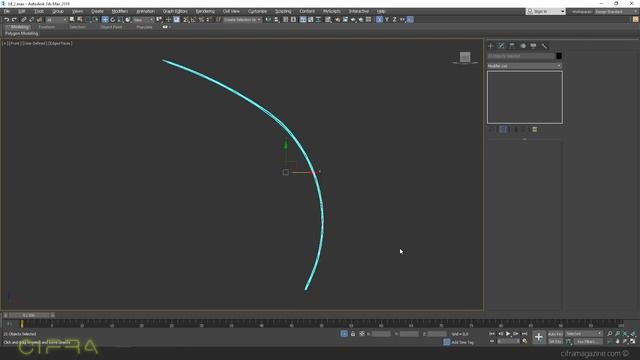Click the ViewCube in the viewport
Viewport: 640px width, 360px height.
click(465, 58)
